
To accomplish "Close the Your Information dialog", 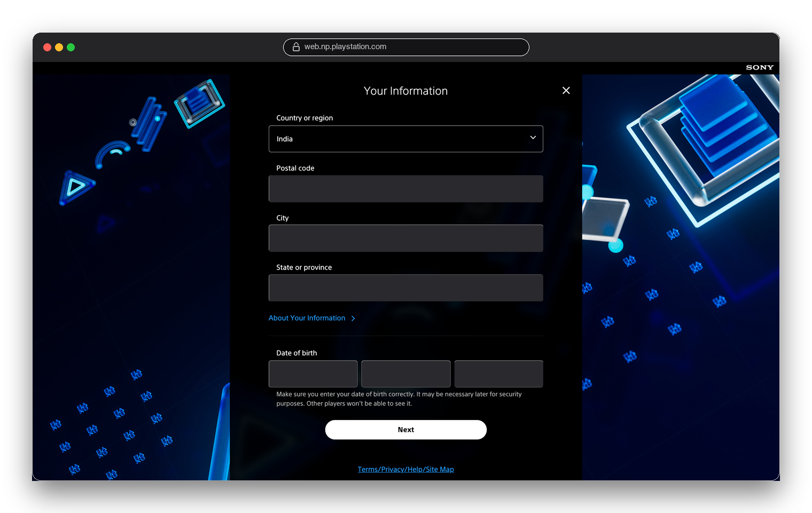I will click(x=566, y=91).
